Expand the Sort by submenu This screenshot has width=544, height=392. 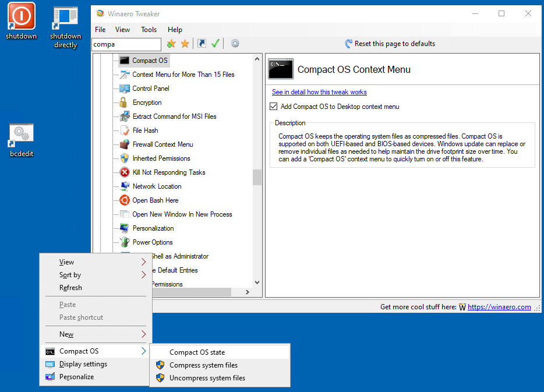[96, 275]
